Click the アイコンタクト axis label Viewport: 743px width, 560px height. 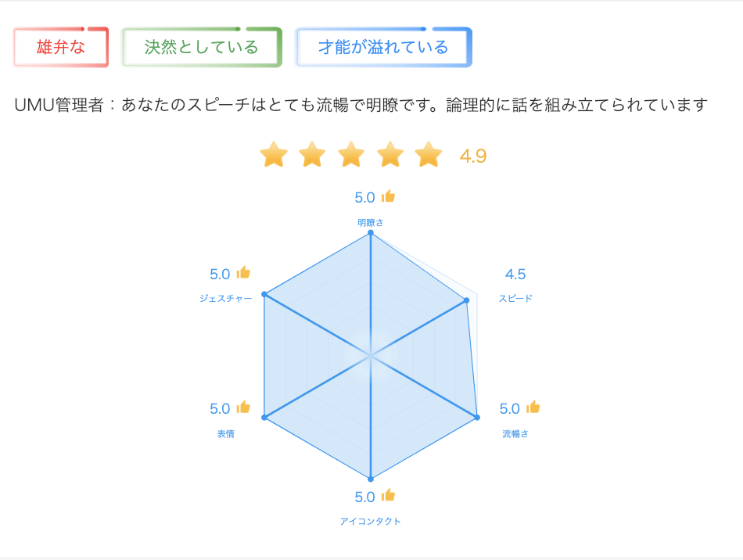pyautogui.click(x=371, y=521)
